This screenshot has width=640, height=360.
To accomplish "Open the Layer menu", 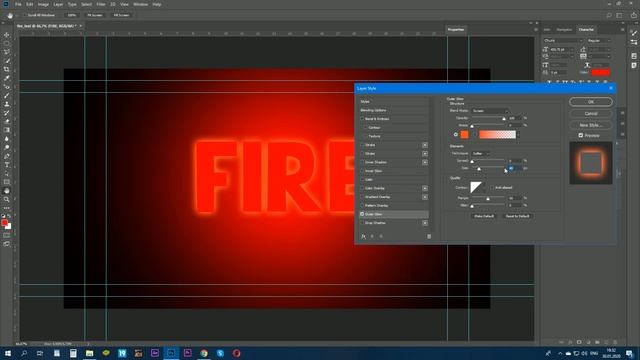I will point(58,4).
